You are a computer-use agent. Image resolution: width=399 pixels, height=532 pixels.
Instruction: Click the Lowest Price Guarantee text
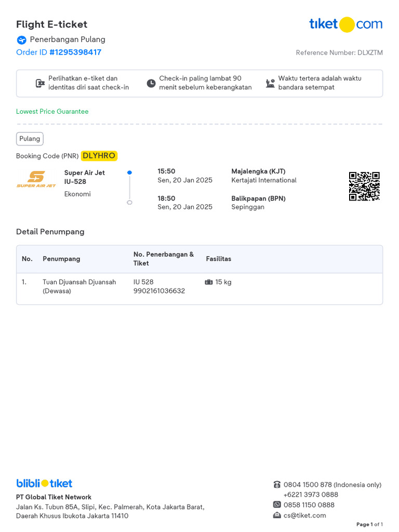(x=52, y=112)
